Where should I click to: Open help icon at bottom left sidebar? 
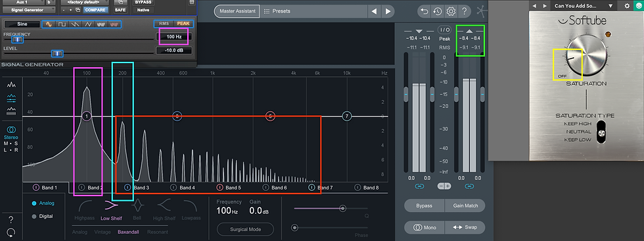tap(11, 219)
